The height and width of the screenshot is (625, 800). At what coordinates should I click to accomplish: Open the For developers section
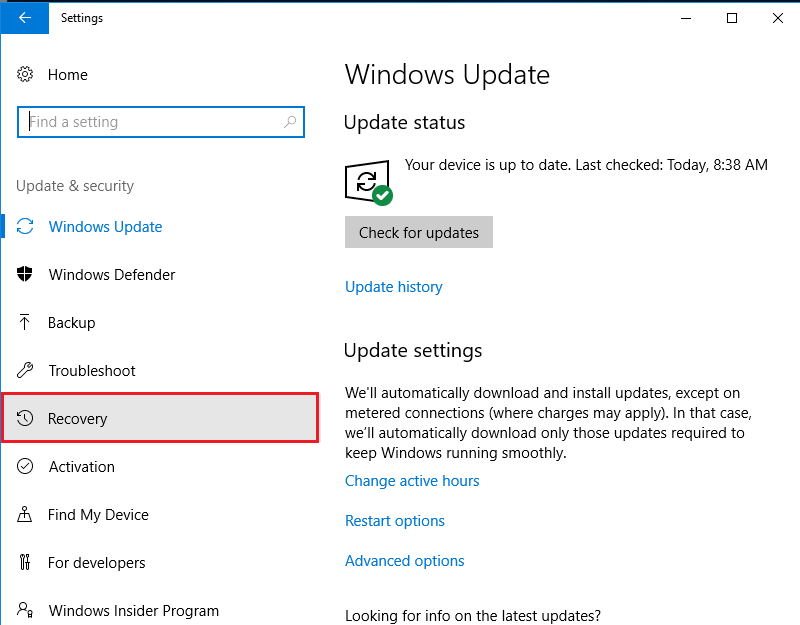pos(98,563)
